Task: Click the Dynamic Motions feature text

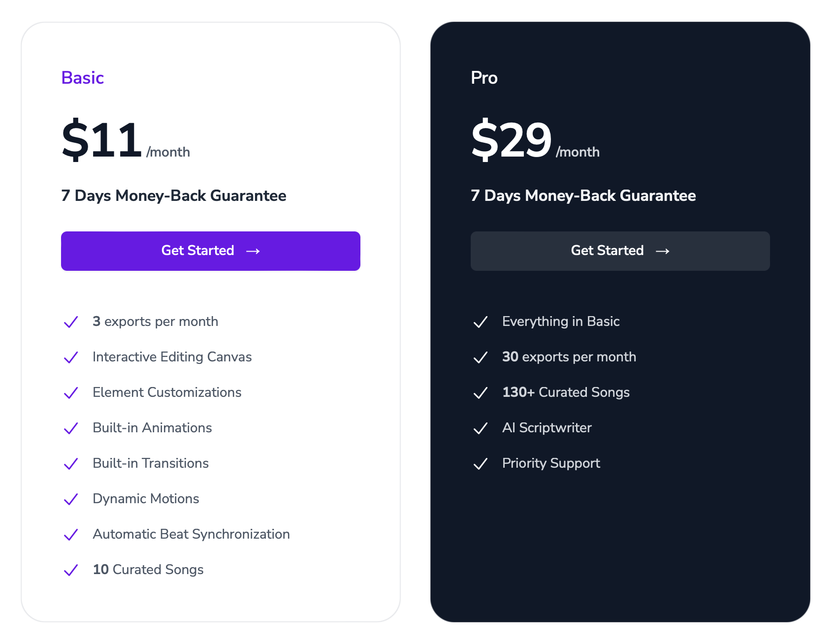Action: click(x=146, y=499)
